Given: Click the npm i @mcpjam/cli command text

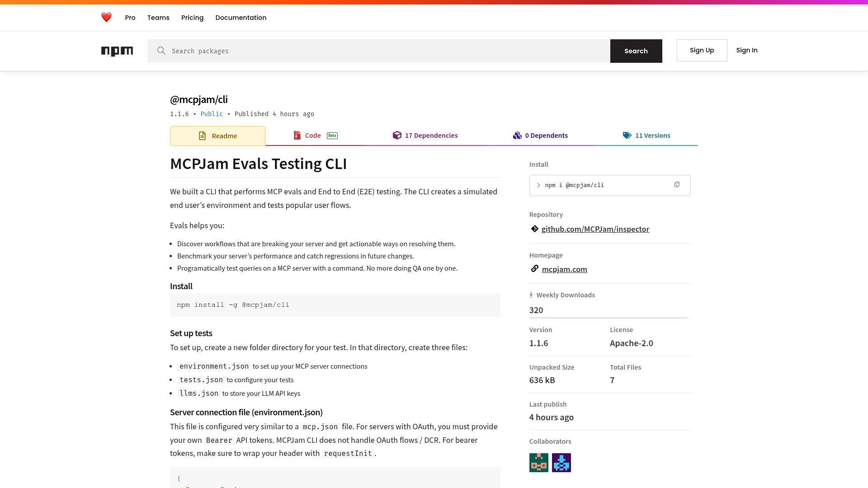Looking at the screenshot, I should (574, 185).
